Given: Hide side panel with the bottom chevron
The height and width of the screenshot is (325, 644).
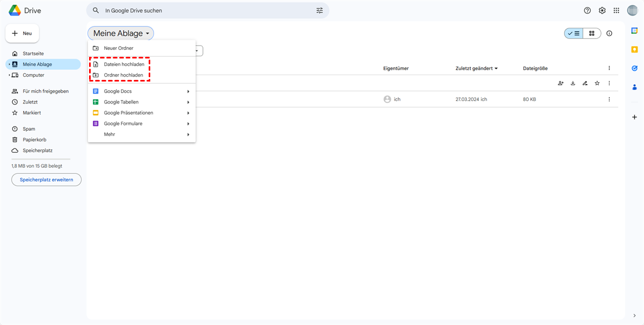Looking at the screenshot, I should 634,315.
